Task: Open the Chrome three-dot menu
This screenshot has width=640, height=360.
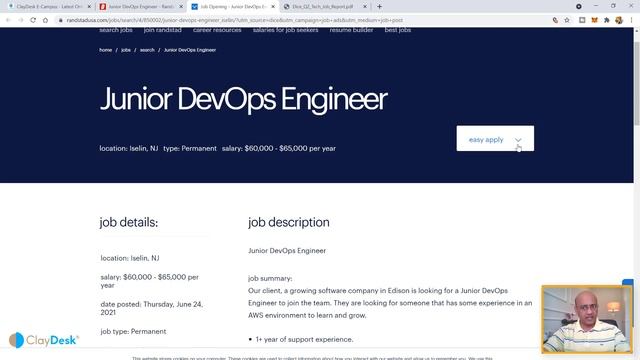Action: 631,20
